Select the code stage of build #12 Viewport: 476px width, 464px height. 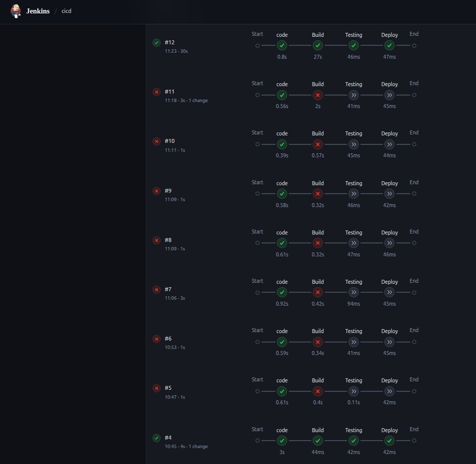pos(282,45)
